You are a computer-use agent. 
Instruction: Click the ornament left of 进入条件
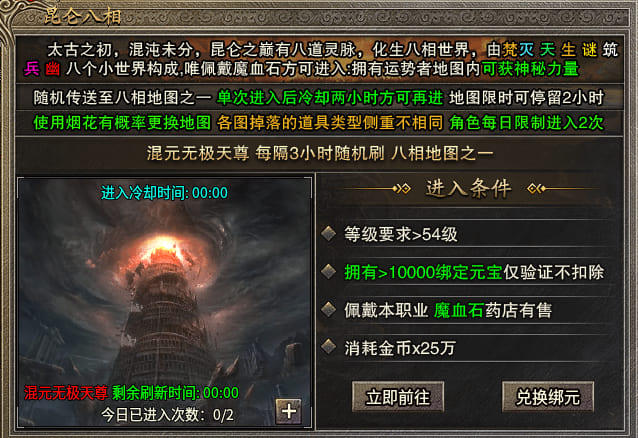[x=378, y=189]
